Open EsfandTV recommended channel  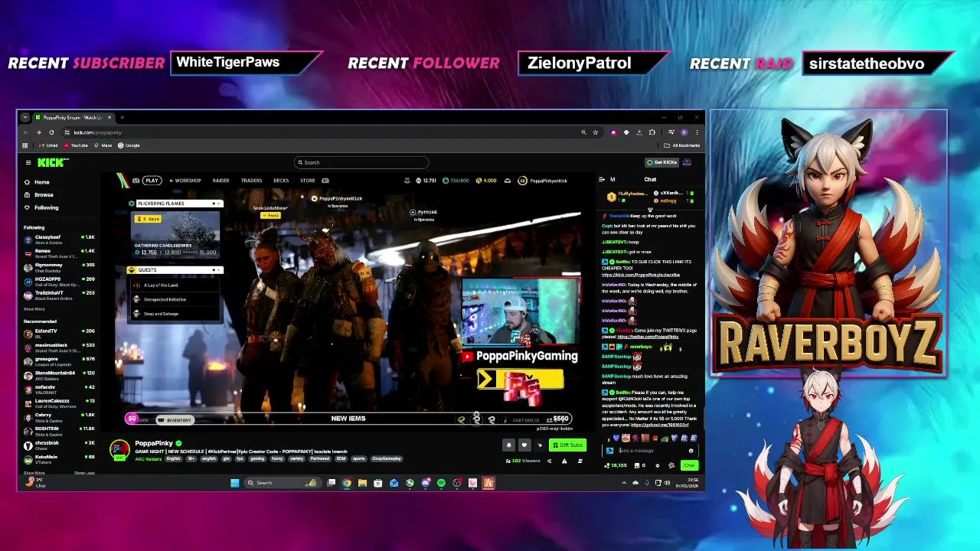60,332
